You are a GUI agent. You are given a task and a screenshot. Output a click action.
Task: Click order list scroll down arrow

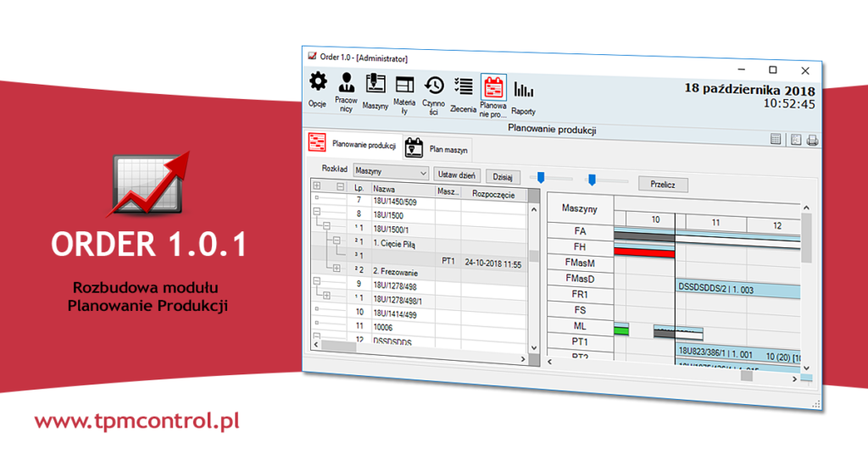coord(534,348)
